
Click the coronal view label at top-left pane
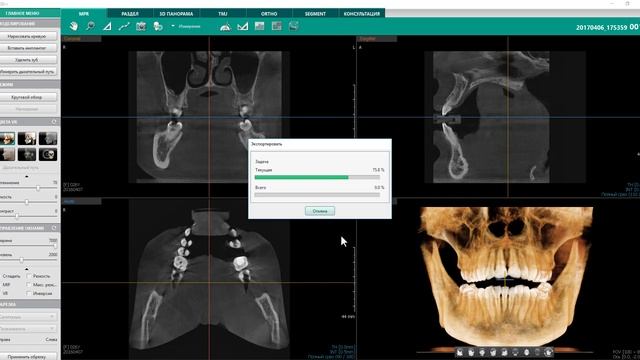pos(81,39)
